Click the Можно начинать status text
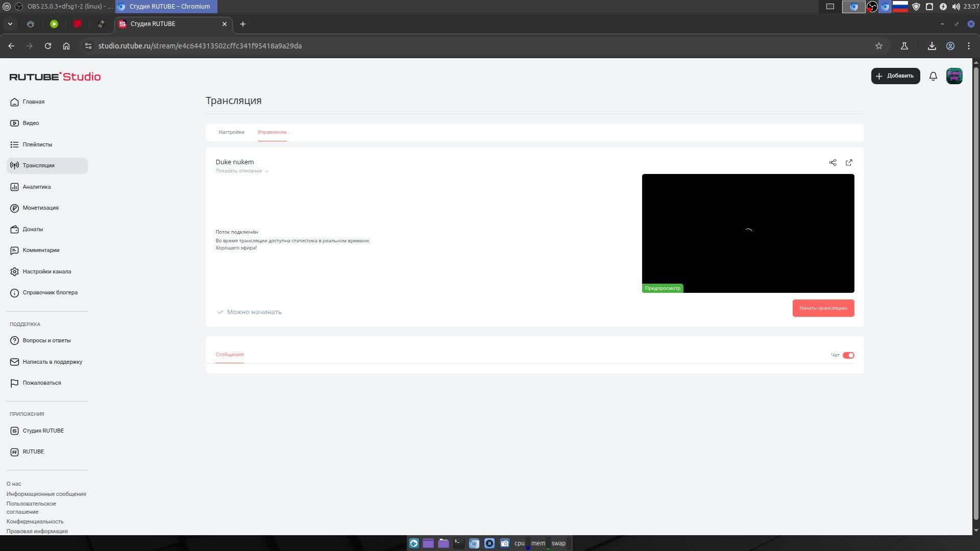Image resolution: width=980 pixels, height=551 pixels. click(254, 312)
